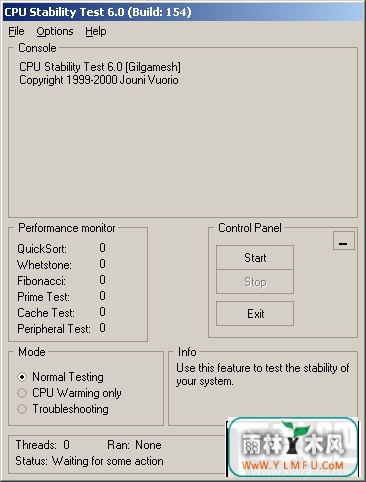Click the Whetstone label
This screenshot has height=482, width=366.
click(x=44, y=265)
